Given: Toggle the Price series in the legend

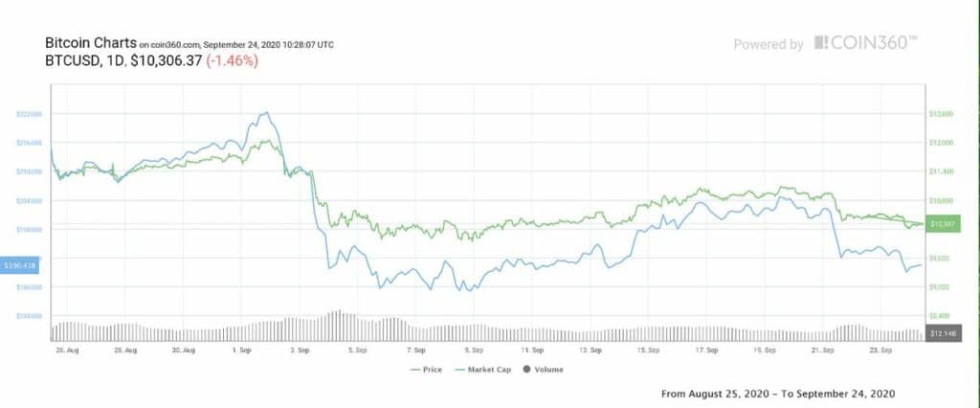Looking at the screenshot, I should 425,370.
